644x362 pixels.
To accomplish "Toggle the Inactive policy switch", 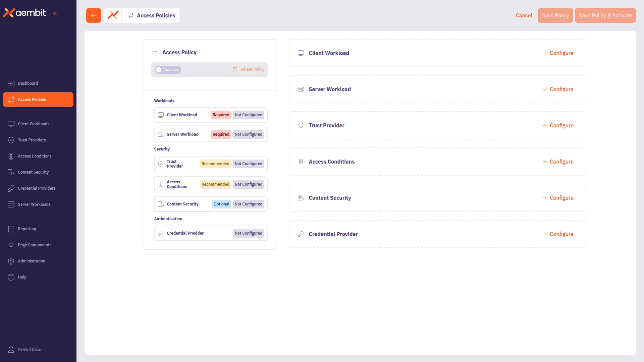I will pyautogui.click(x=168, y=70).
